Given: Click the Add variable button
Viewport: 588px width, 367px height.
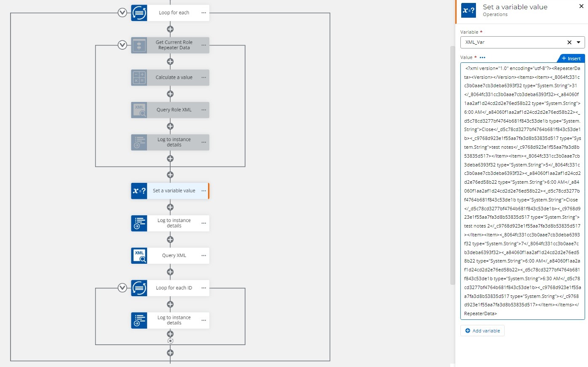Looking at the screenshot, I should click(x=482, y=331).
